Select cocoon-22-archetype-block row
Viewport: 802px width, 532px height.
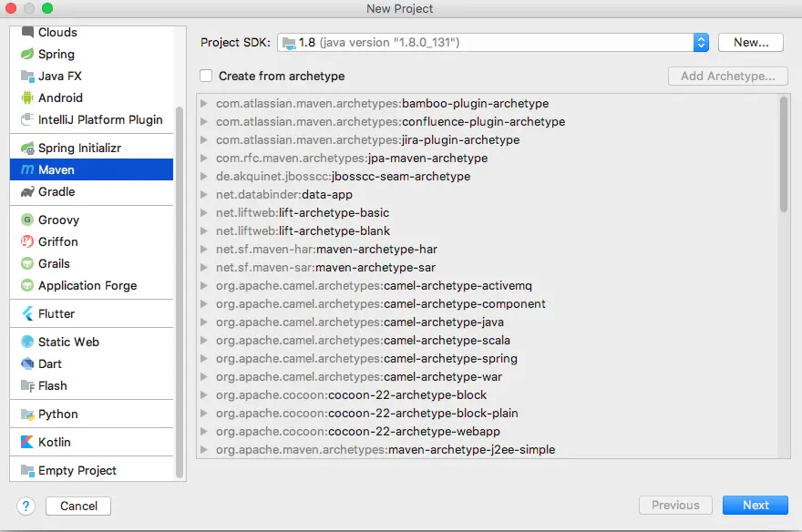pyautogui.click(x=488, y=395)
